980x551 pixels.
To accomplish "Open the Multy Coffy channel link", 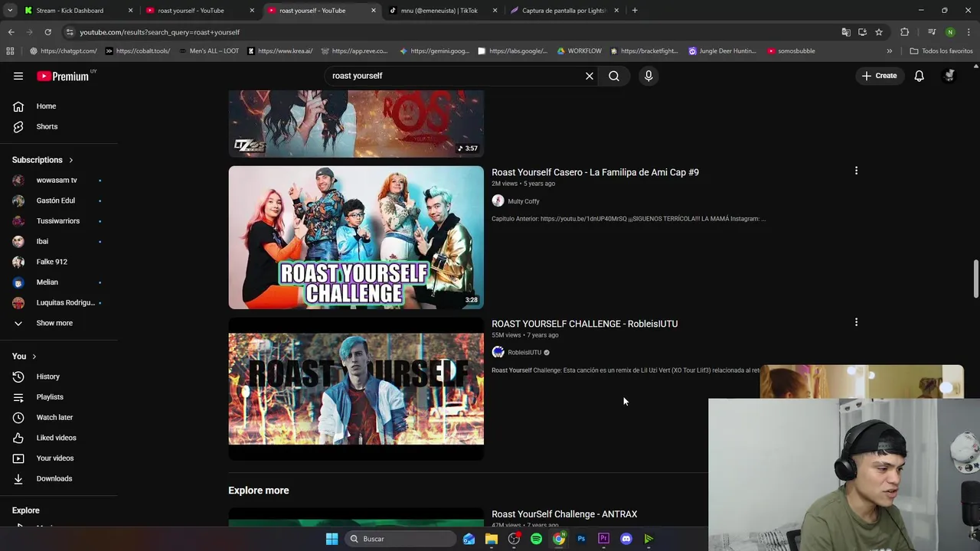I will tap(524, 201).
